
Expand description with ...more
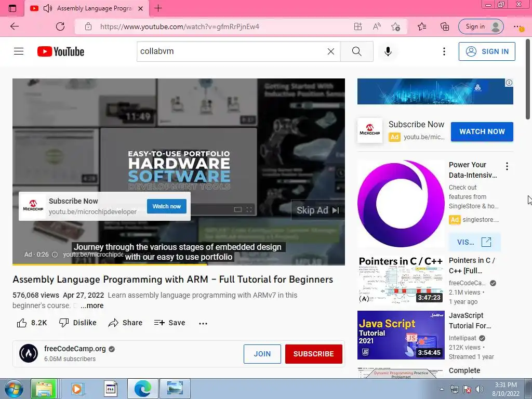point(92,305)
